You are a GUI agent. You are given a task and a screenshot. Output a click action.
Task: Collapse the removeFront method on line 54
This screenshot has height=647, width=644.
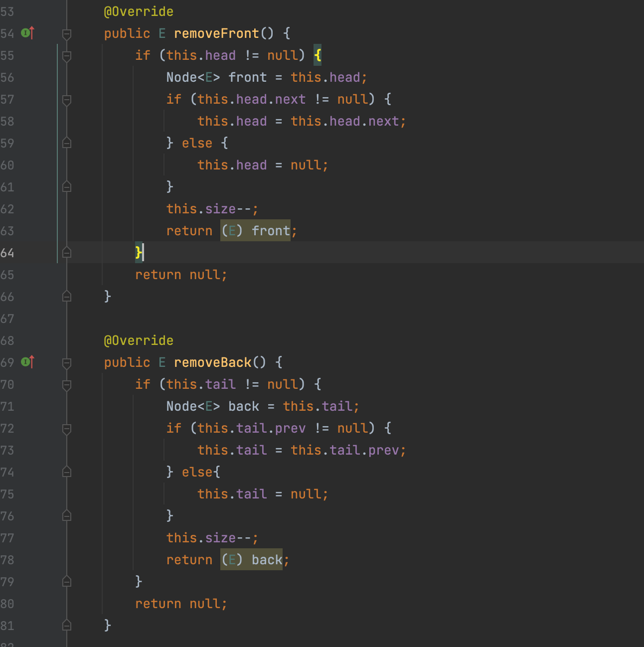click(x=67, y=34)
